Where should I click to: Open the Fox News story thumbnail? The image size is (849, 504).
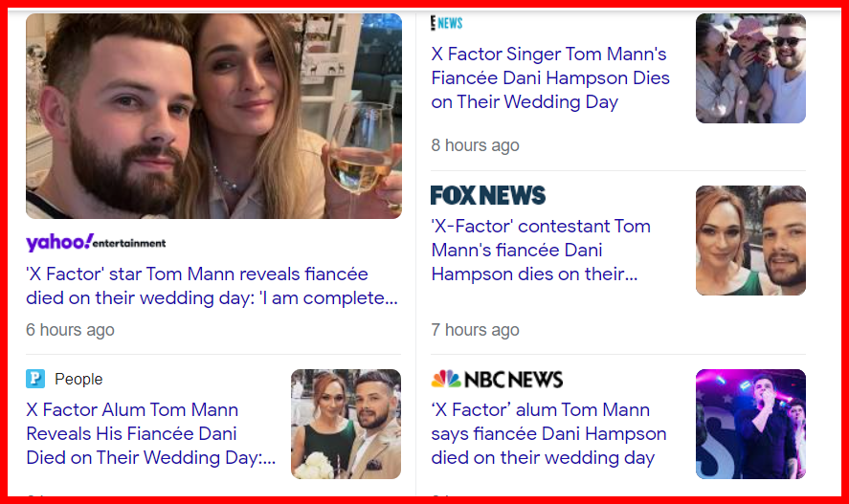click(x=750, y=240)
